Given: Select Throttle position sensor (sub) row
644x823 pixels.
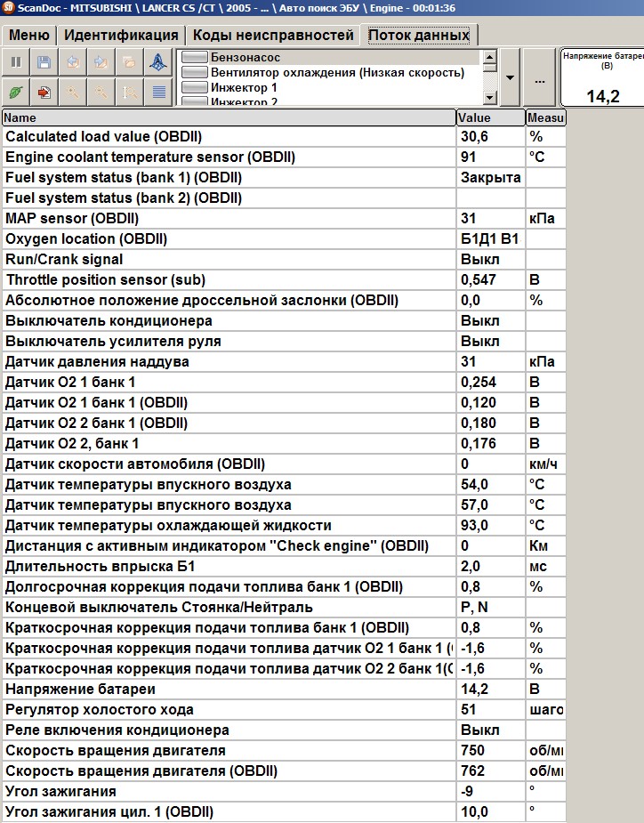Looking at the screenshot, I should pyautogui.click(x=284, y=279).
